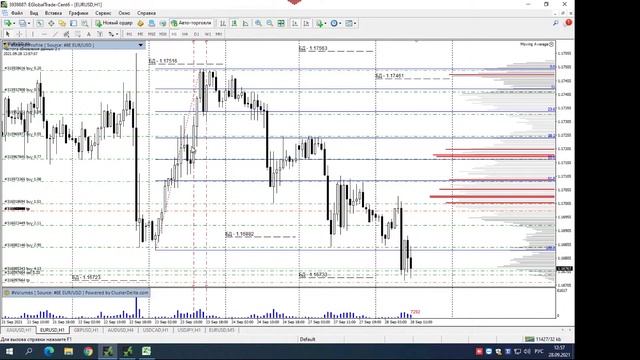Screen dimensions: 640x360
Task: Expand the Templates dropdown arrow
Action: [355, 23]
